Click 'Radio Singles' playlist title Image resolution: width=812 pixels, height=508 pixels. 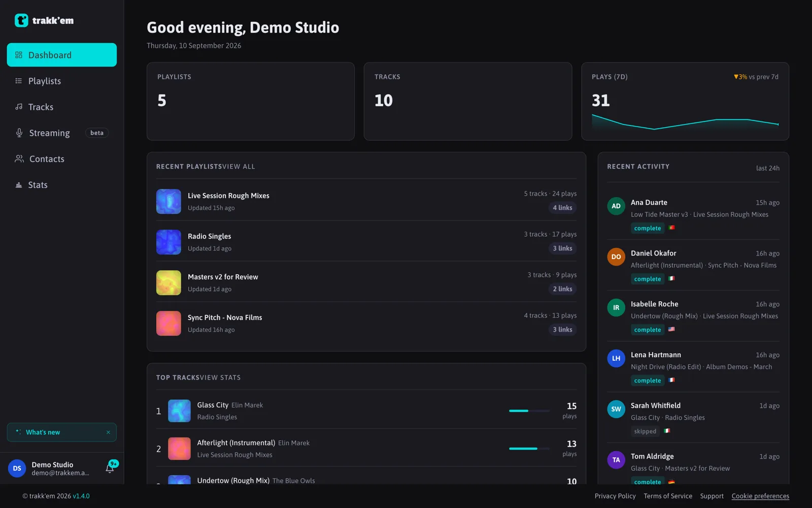click(209, 236)
